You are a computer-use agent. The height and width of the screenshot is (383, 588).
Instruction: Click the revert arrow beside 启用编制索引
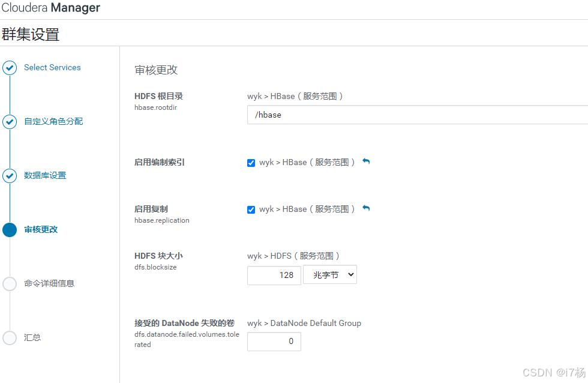(367, 161)
